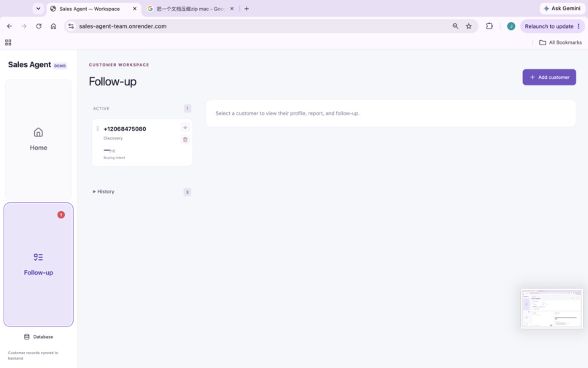Image resolution: width=588 pixels, height=368 pixels.
Task: Open the apps grid shortcut
Action: [x=8, y=42]
